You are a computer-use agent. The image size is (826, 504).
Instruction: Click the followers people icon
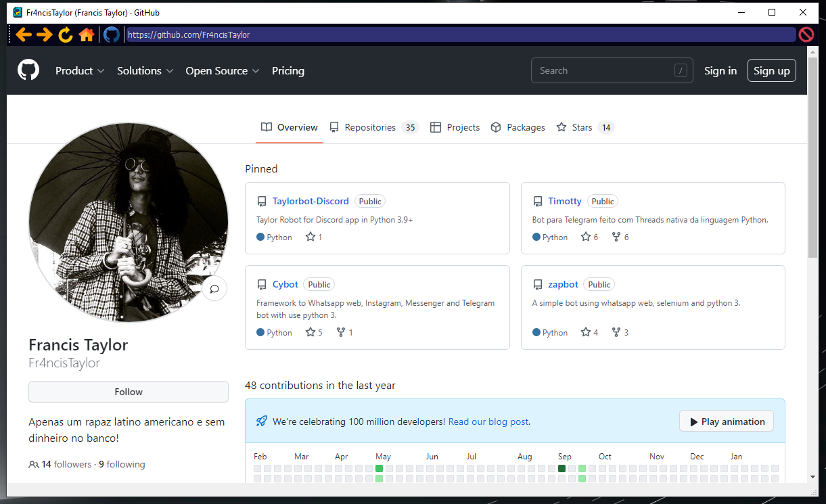(34, 465)
